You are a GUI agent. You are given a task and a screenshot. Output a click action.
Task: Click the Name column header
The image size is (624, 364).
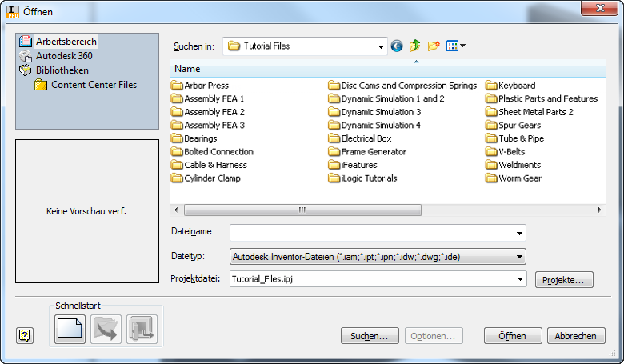[388, 69]
